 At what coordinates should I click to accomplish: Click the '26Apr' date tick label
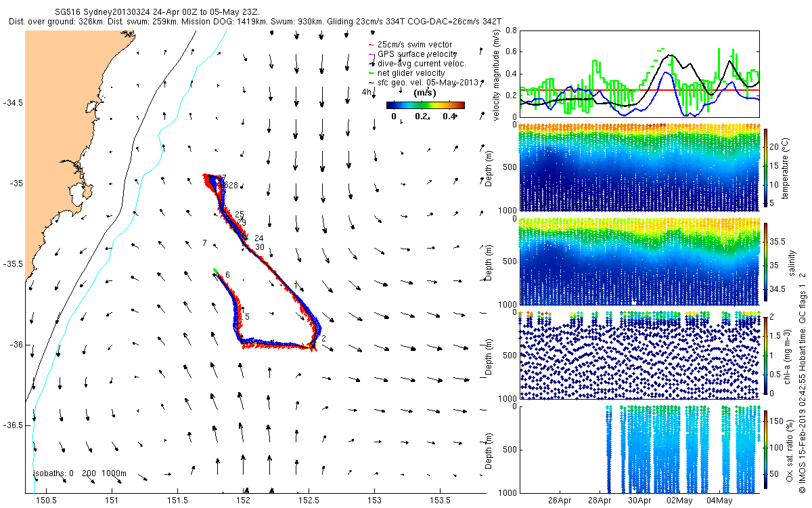tap(561, 501)
